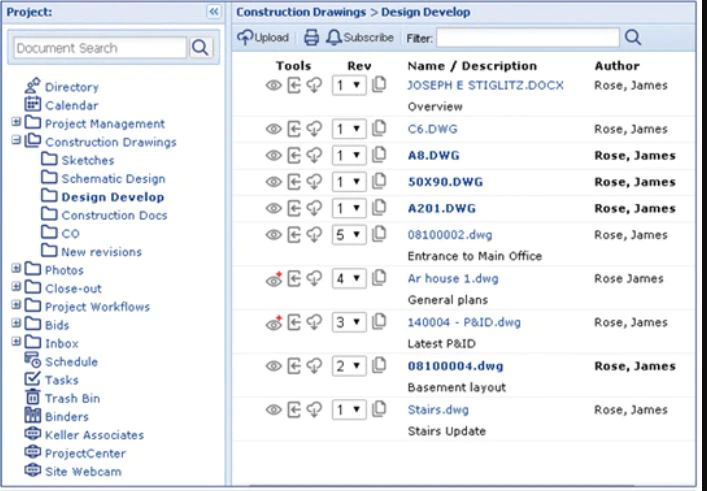The width and height of the screenshot is (707, 491).
Task: Expand the Close-out folder
Action: click(x=16, y=287)
